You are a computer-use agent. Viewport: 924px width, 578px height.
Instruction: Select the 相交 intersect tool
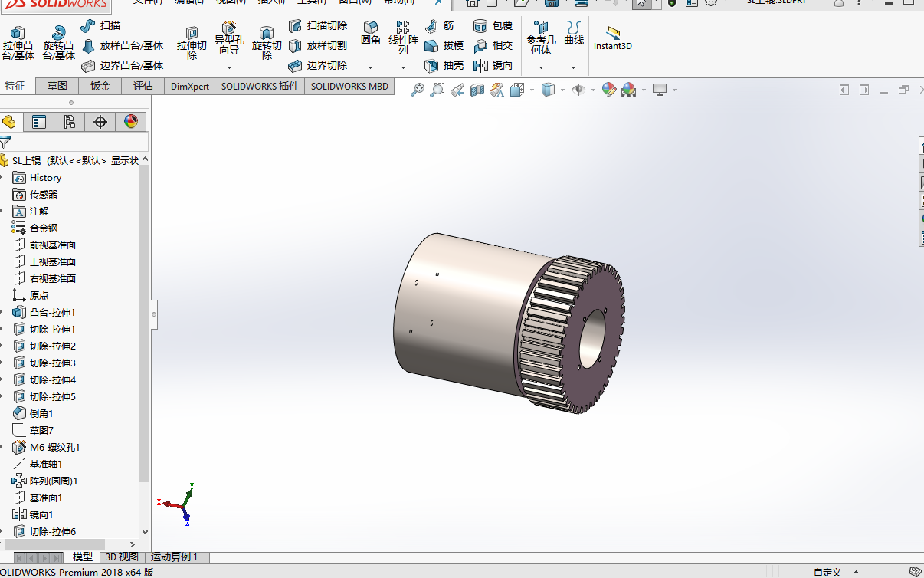point(493,45)
